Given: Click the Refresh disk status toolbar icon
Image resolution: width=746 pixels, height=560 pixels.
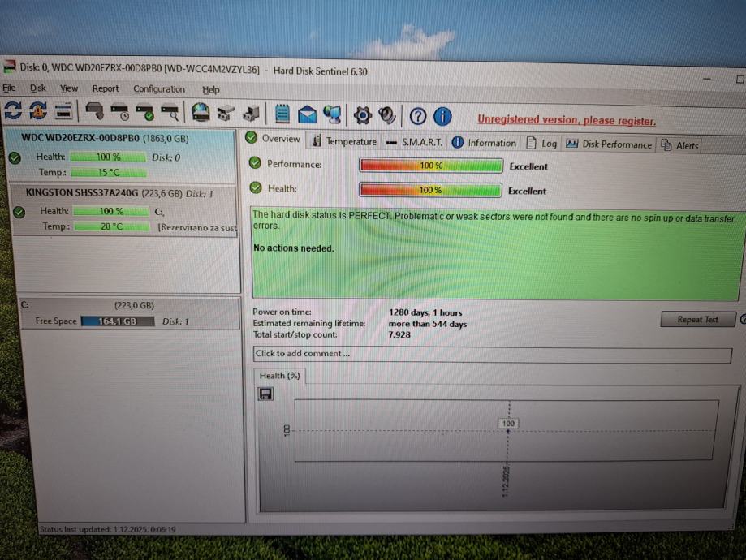Looking at the screenshot, I should [x=13, y=110].
